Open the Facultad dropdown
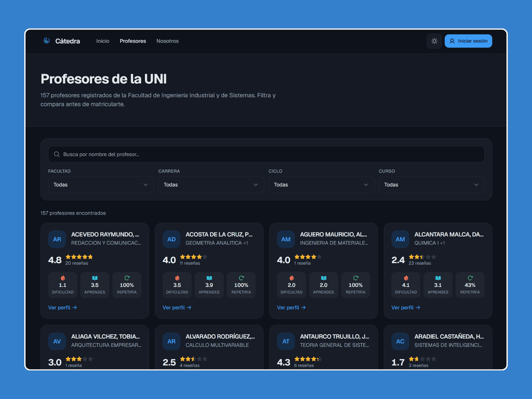Screen dimensions: 532x399 tap(101, 185)
